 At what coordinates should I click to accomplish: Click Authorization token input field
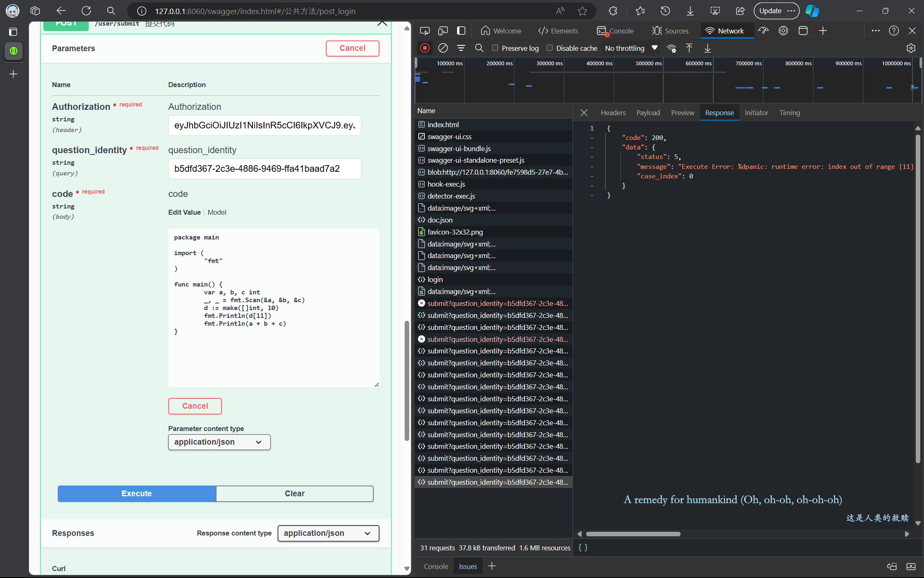(264, 126)
